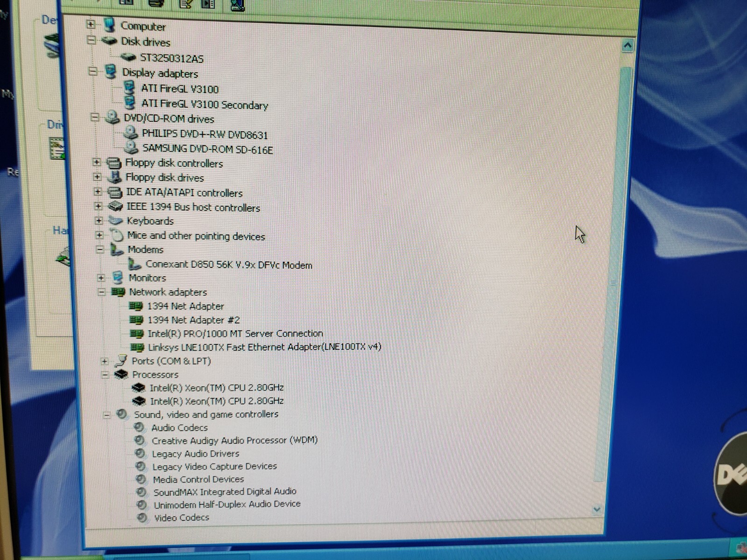
Task: Click the Network adapters category icon
Action: pos(119,292)
